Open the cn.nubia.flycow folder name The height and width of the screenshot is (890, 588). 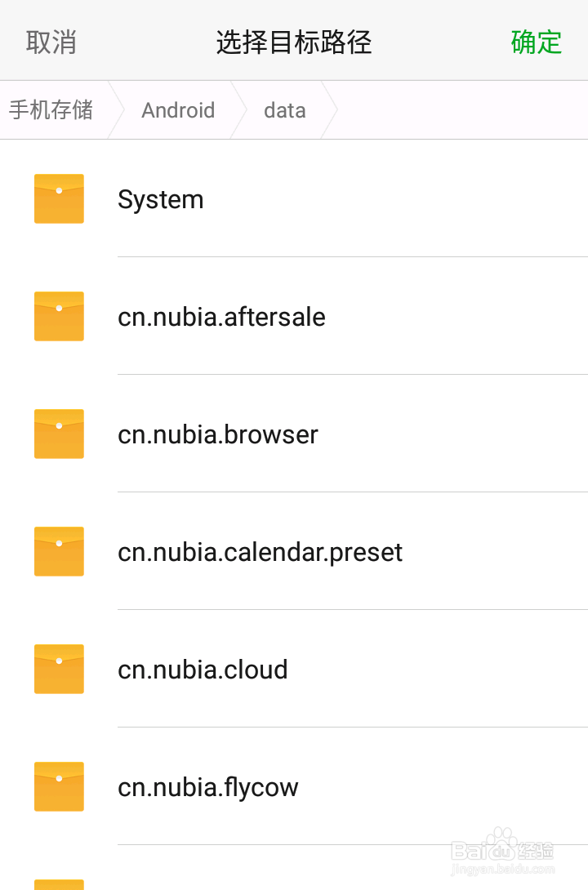(x=207, y=788)
